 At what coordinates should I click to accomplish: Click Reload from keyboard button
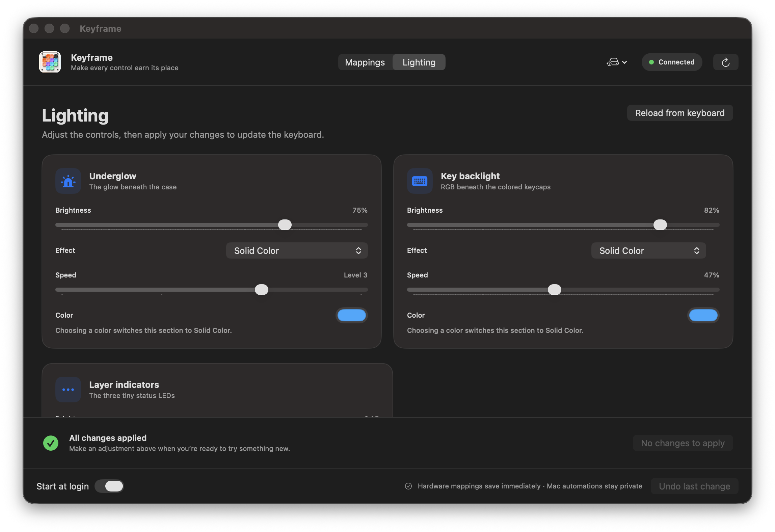[x=680, y=113]
